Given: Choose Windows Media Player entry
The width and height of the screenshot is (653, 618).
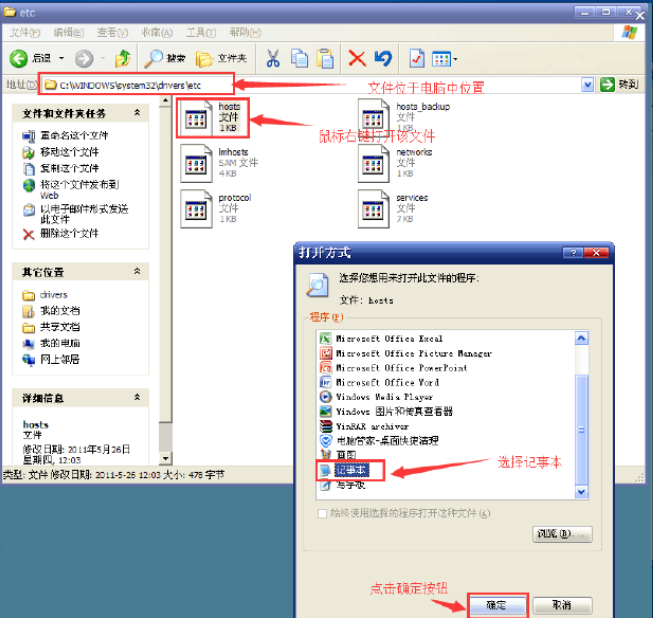Looking at the screenshot, I should coord(376,397).
